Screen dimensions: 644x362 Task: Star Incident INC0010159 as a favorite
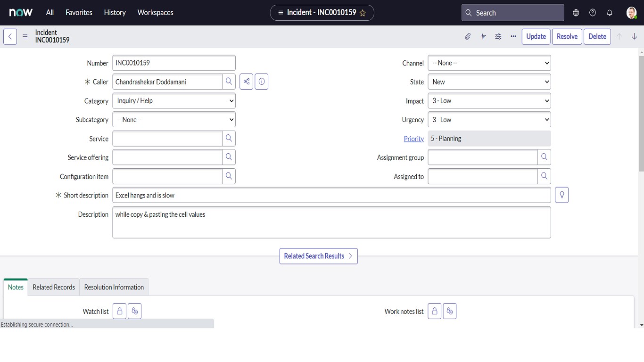pos(363,13)
